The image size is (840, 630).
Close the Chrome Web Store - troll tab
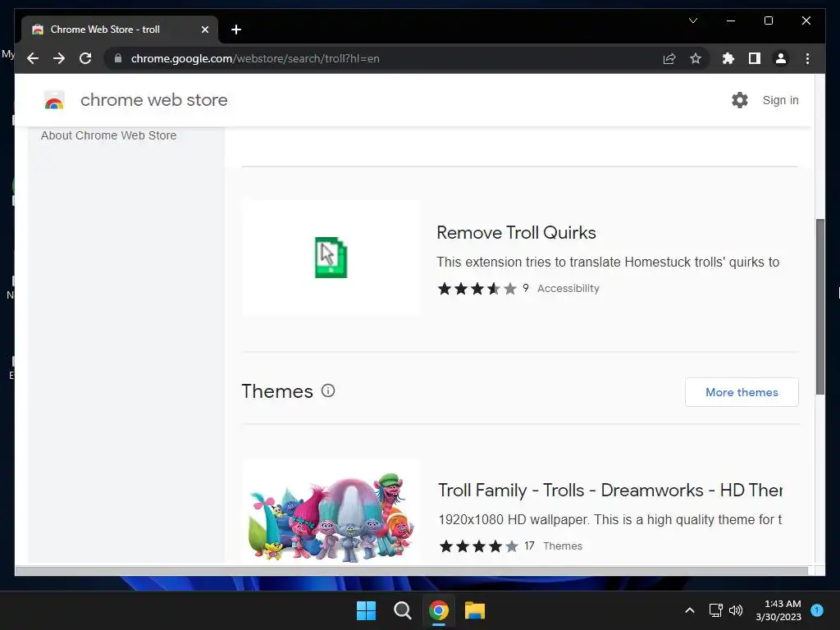pos(204,30)
